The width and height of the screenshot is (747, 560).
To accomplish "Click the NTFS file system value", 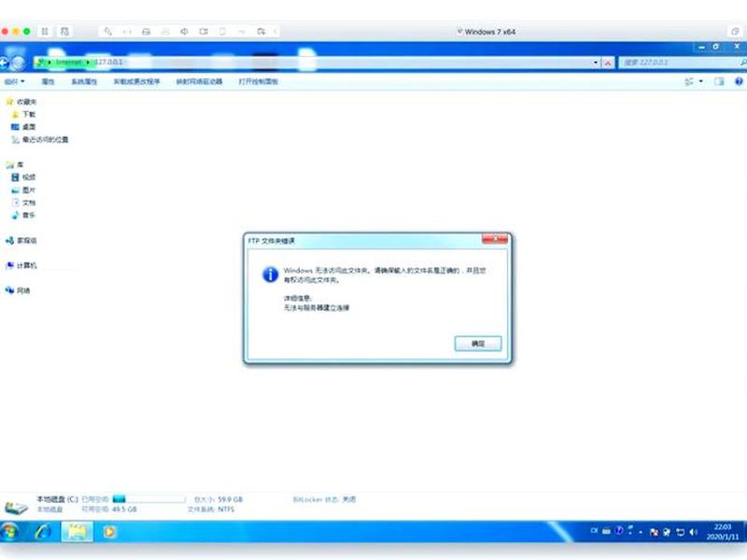I will click(x=226, y=509).
